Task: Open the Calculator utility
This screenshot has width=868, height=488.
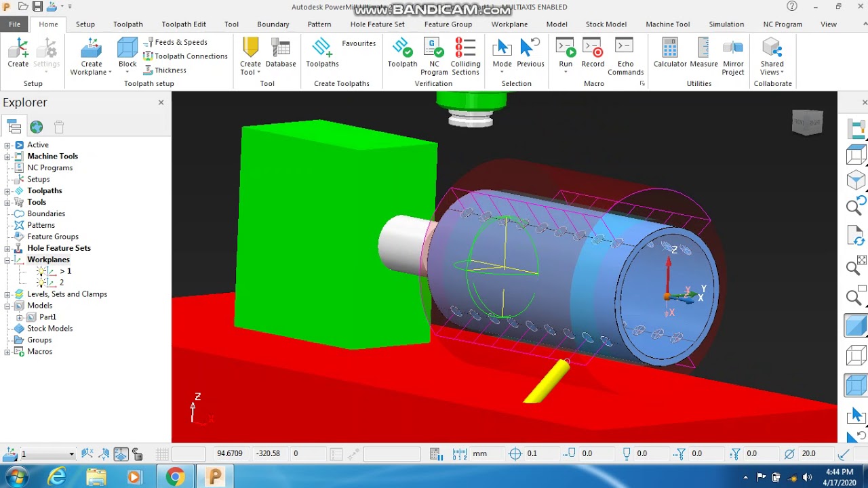Action: [x=670, y=53]
